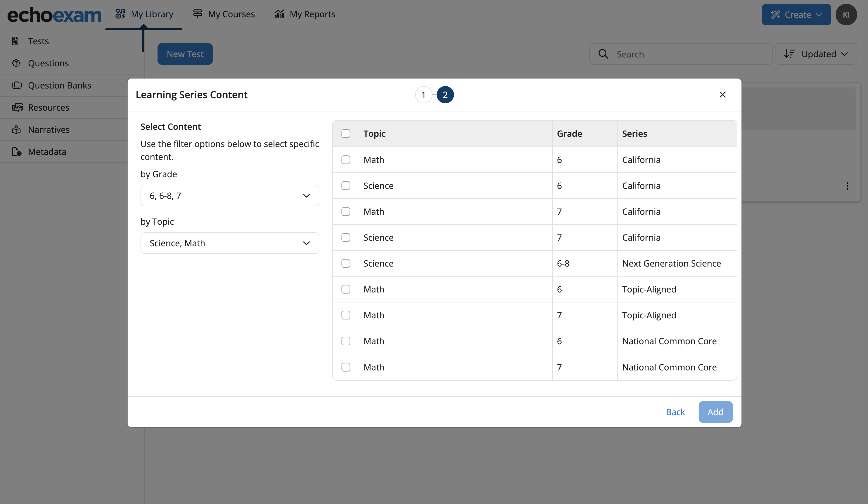
Task: Enable the Science Grade 7 California checkbox
Action: [x=346, y=237]
